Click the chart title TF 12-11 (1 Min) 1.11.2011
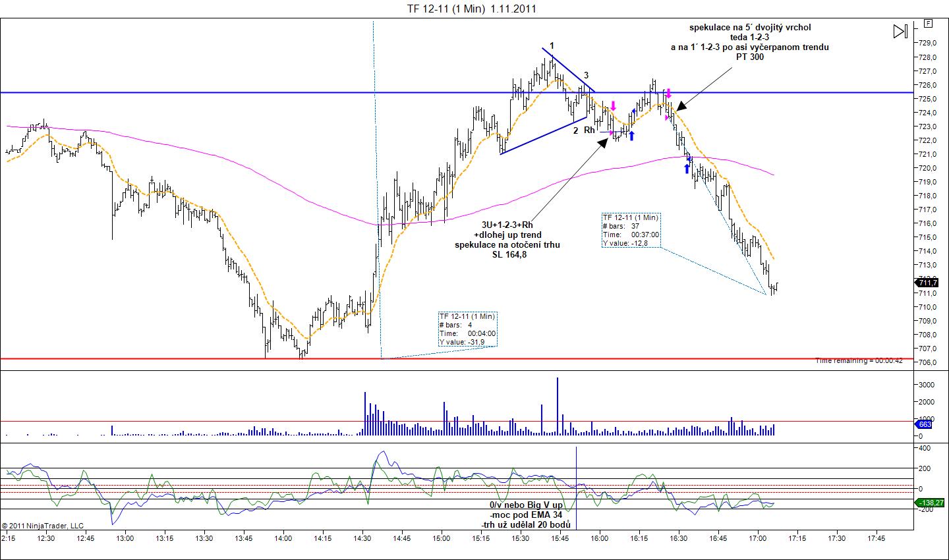Image resolution: width=949 pixels, height=560 pixels. pos(471,9)
